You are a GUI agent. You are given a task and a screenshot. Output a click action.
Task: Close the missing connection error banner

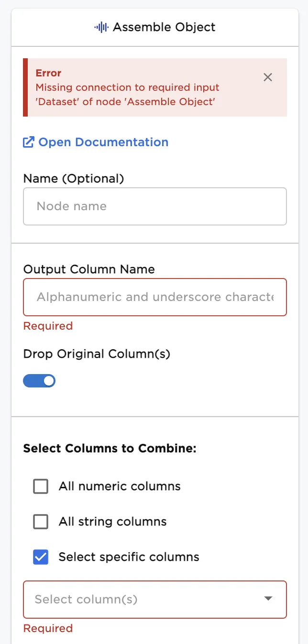267,77
